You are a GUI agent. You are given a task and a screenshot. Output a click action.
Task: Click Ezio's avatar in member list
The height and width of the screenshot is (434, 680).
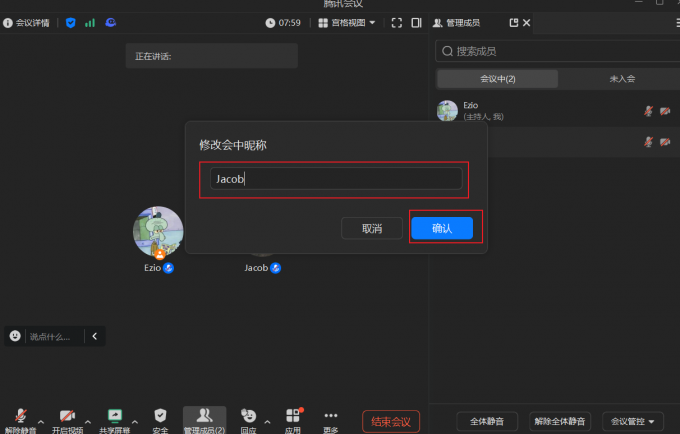point(447,111)
